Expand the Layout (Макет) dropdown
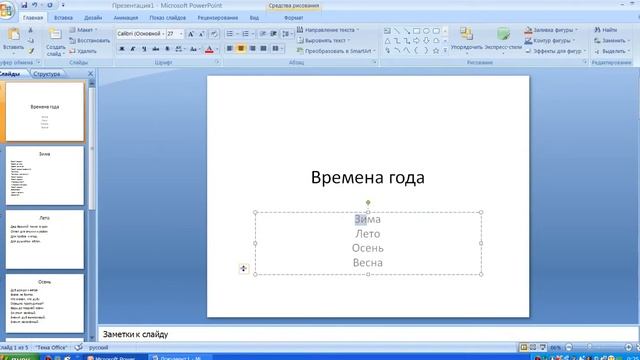640x360 pixels. click(83, 30)
